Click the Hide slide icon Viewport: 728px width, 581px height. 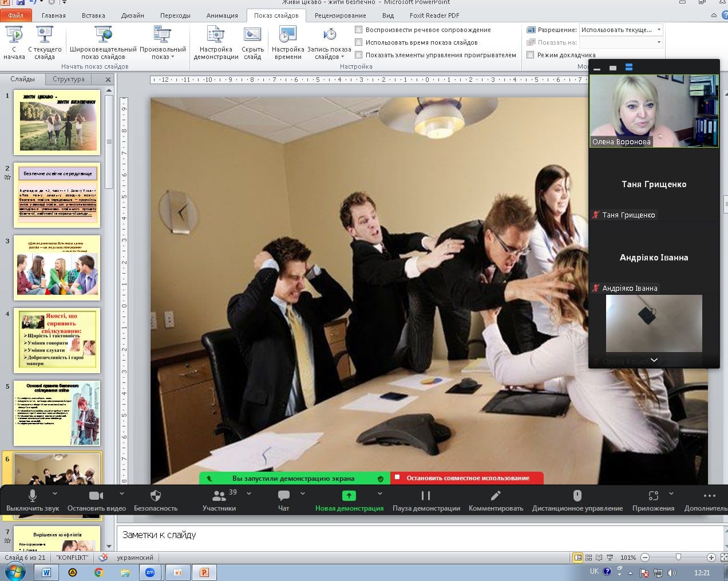click(x=252, y=35)
